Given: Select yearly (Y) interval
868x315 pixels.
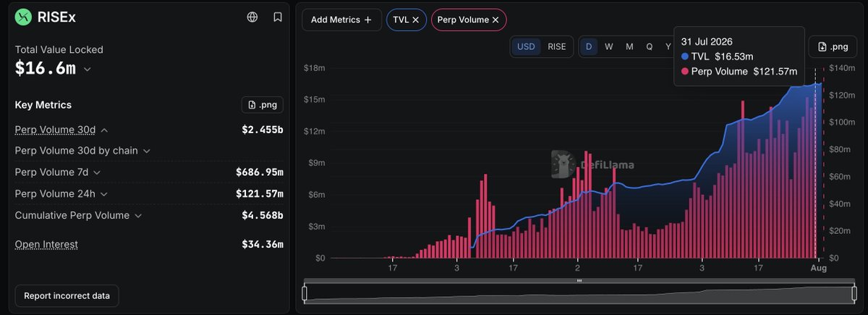Looking at the screenshot, I should click(x=668, y=46).
